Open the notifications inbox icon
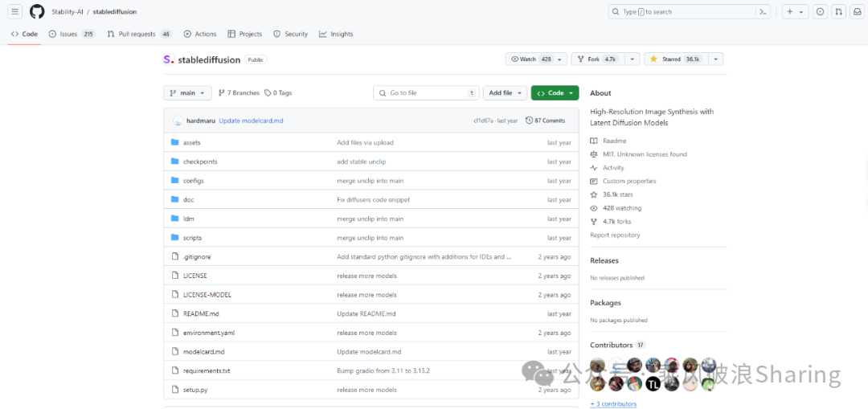 click(x=857, y=11)
